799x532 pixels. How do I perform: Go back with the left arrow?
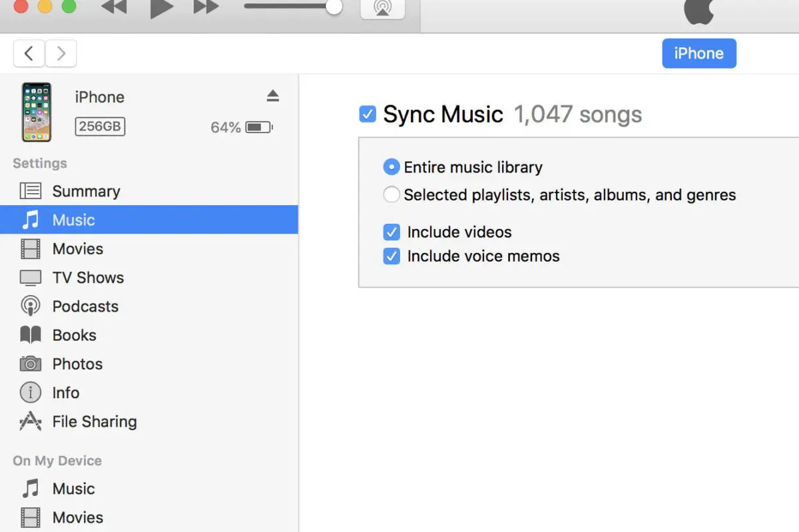tap(29, 54)
